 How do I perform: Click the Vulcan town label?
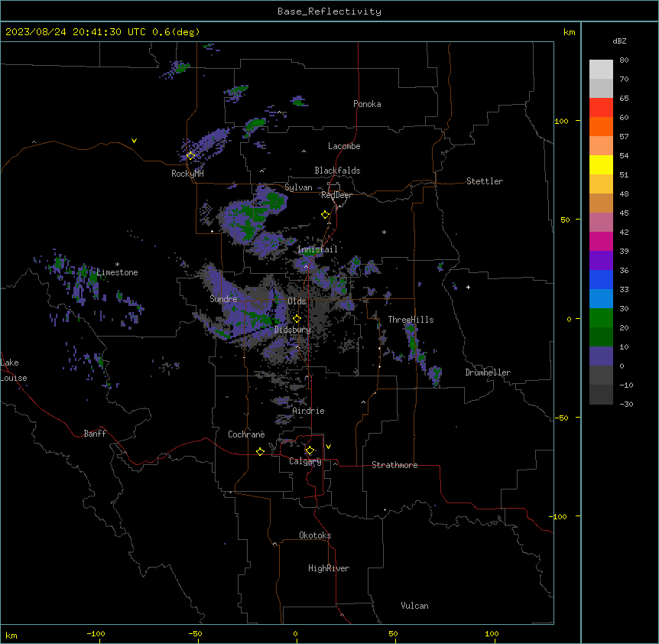pos(415,606)
